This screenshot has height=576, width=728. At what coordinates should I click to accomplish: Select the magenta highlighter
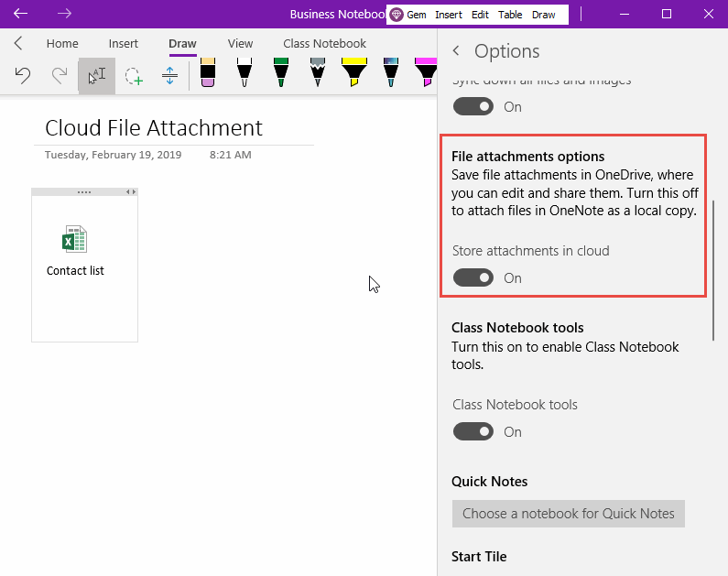[426, 72]
